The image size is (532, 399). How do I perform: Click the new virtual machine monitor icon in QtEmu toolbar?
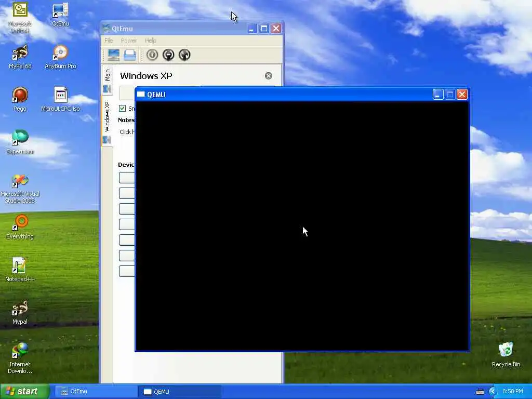pyautogui.click(x=113, y=55)
